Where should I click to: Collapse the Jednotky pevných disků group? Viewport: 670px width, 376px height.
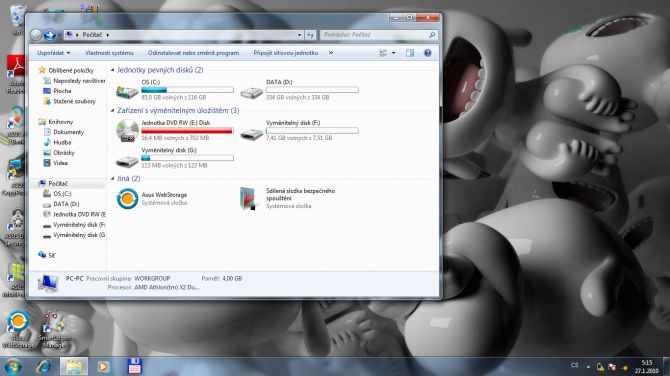pos(112,70)
